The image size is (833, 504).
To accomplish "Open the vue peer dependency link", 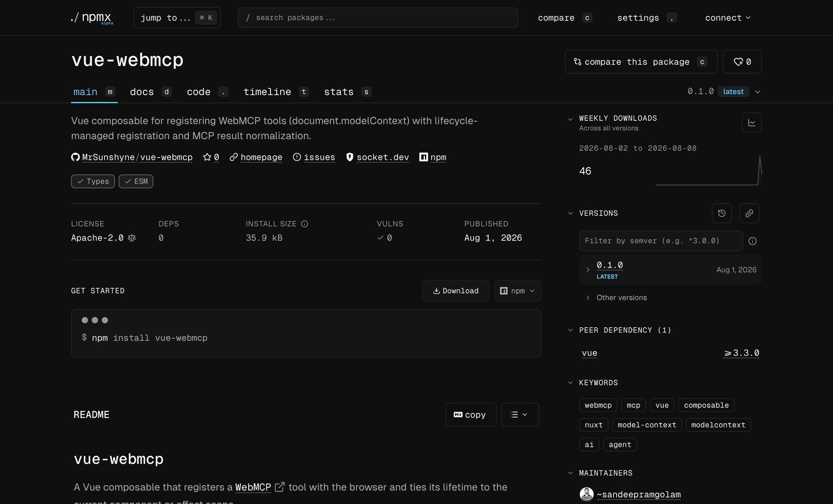I will (589, 353).
